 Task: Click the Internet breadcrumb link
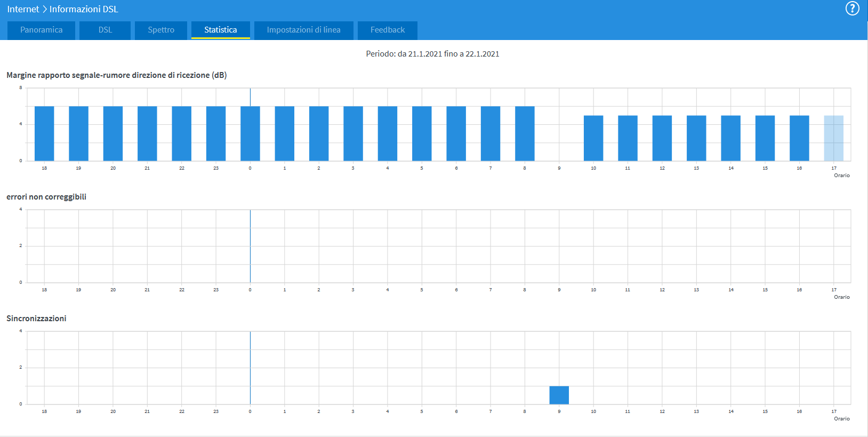[23, 9]
